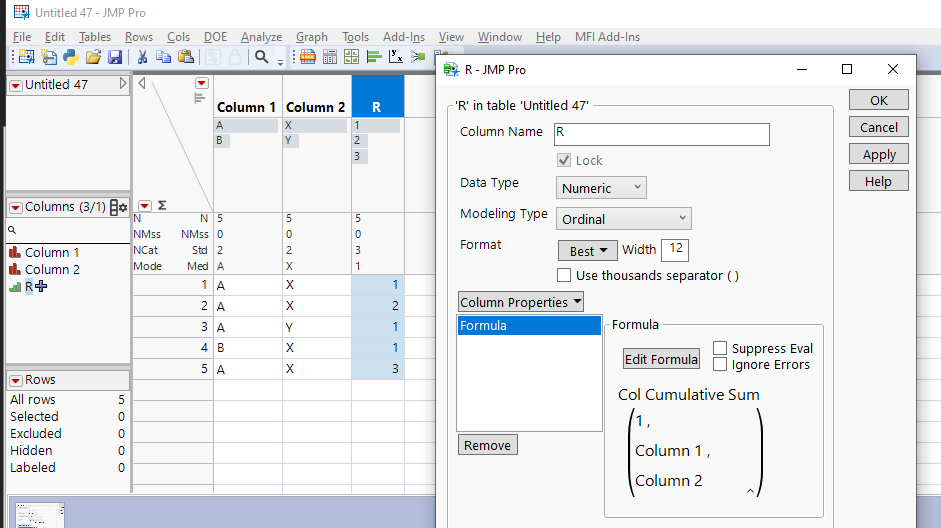Click the Save floppy disk icon
This screenshot has width=941, height=528.
coord(115,57)
